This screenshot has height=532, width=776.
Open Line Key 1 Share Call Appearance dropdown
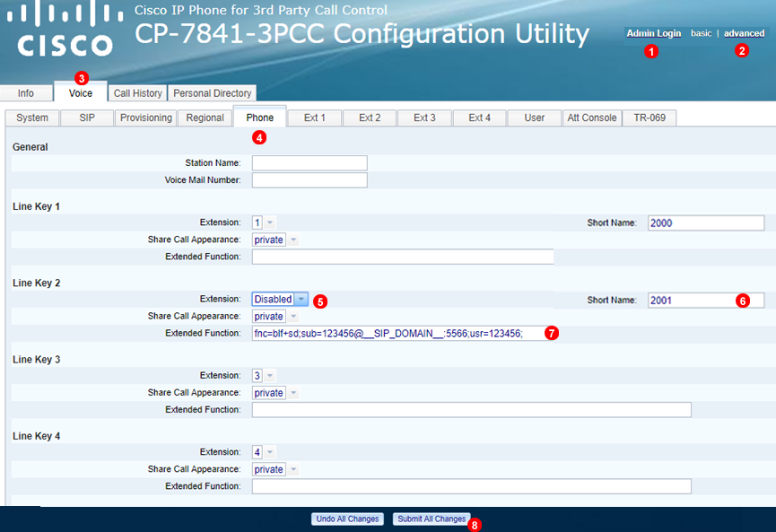tap(275, 240)
